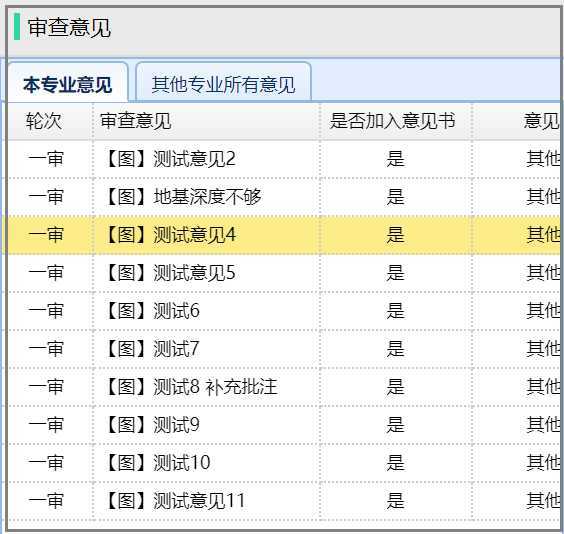This screenshot has height=534, width=564.
Task: Click 一审 cell in the 地基深度不够 row
Action: tap(46, 197)
